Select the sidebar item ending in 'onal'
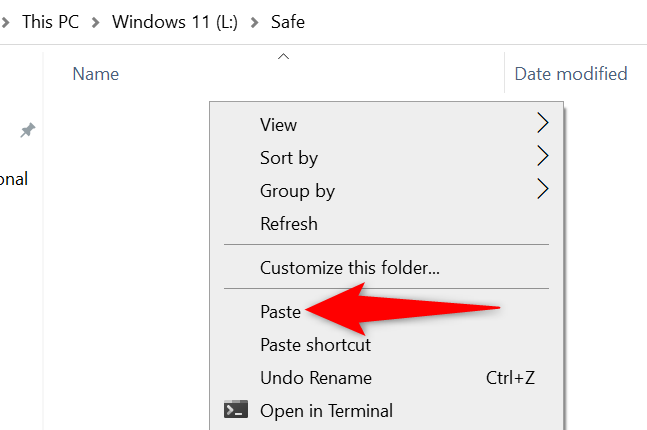Image resolution: width=647 pixels, height=430 pixels. pyautogui.click(x=14, y=179)
